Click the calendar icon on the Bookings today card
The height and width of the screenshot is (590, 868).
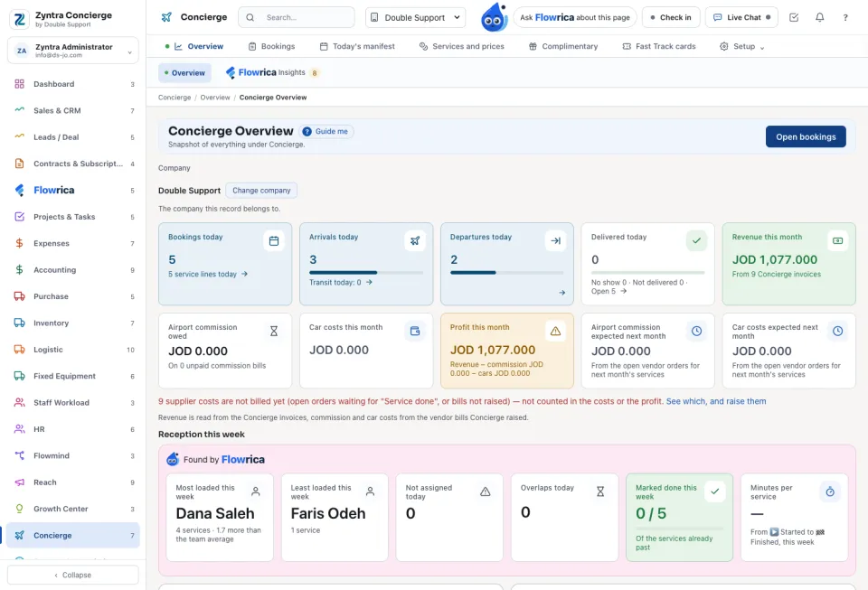coord(273,241)
